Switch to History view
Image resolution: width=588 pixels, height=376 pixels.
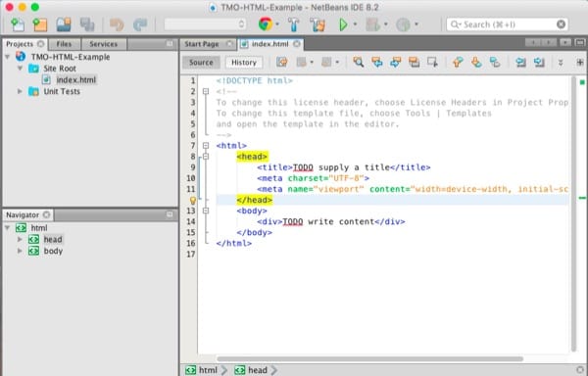[244, 63]
